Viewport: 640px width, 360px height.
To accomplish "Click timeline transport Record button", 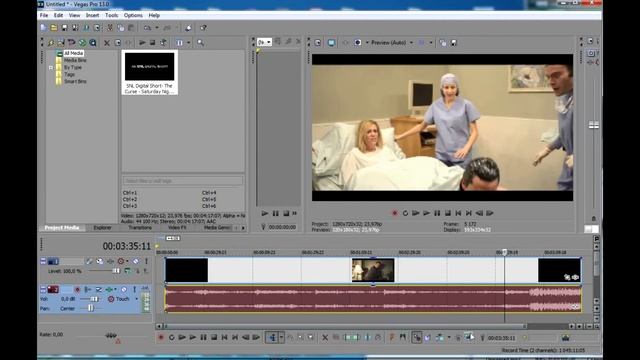I will coord(161,338).
